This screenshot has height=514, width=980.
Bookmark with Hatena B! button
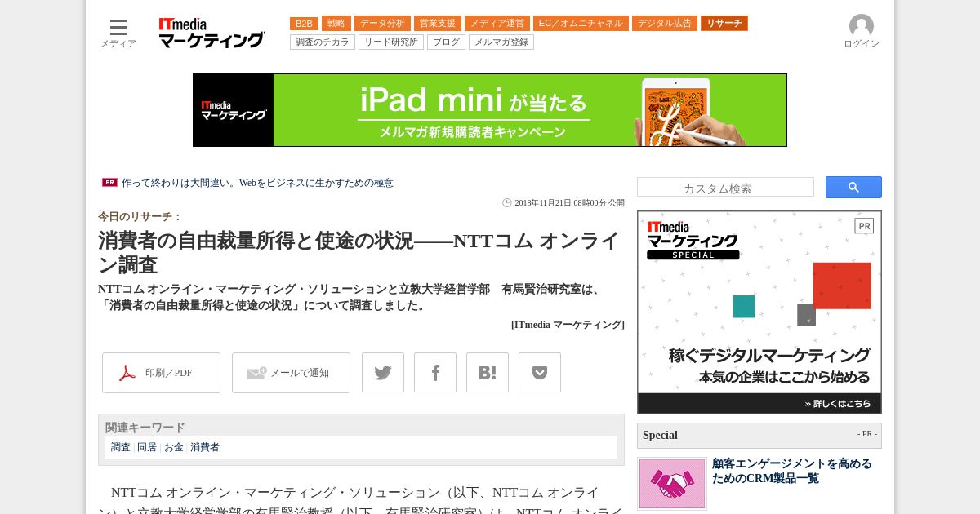(x=488, y=373)
